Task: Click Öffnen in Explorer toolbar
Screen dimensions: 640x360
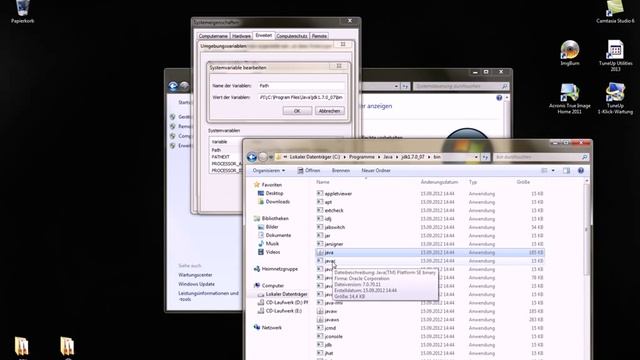Action: point(309,171)
